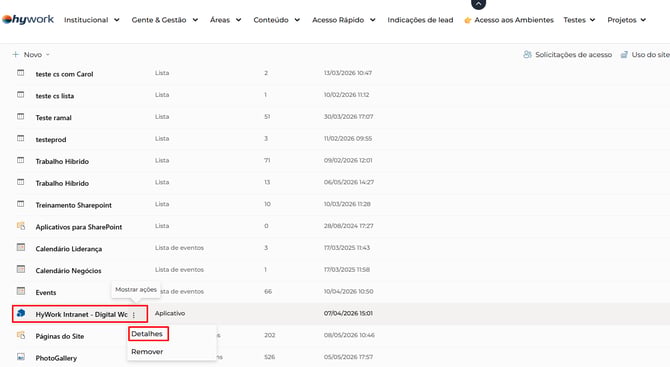
Task: Click calendar icon of Calendário Liderança
Action: (x=21, y=247)
